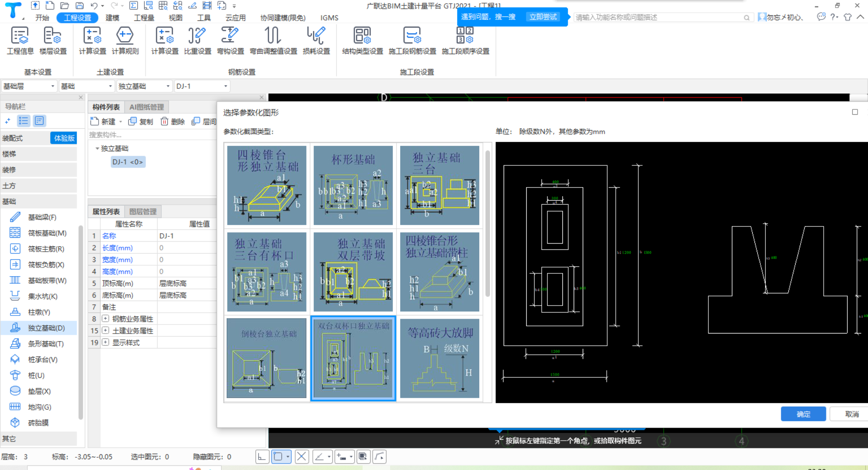The image size is (868, 470).
Task: Choose the 四棱锥台形独立基础 thumbnail
Action: (x=267, y=185)
